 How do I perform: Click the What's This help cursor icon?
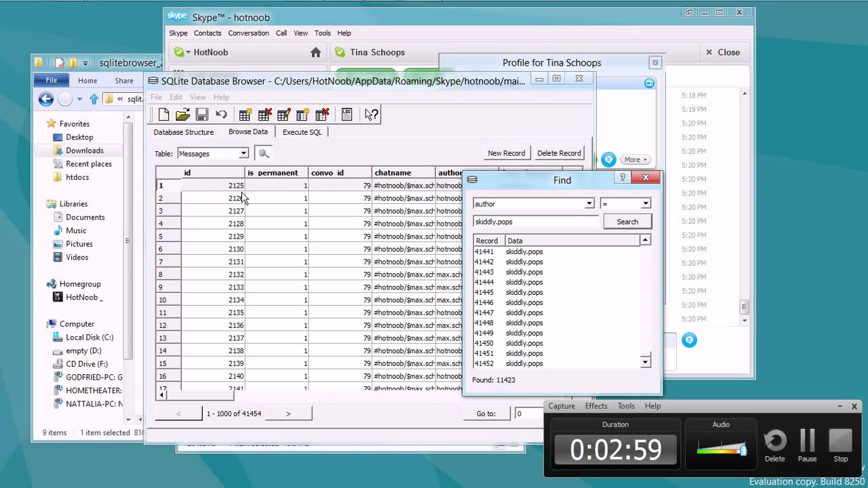pos(371,115)
